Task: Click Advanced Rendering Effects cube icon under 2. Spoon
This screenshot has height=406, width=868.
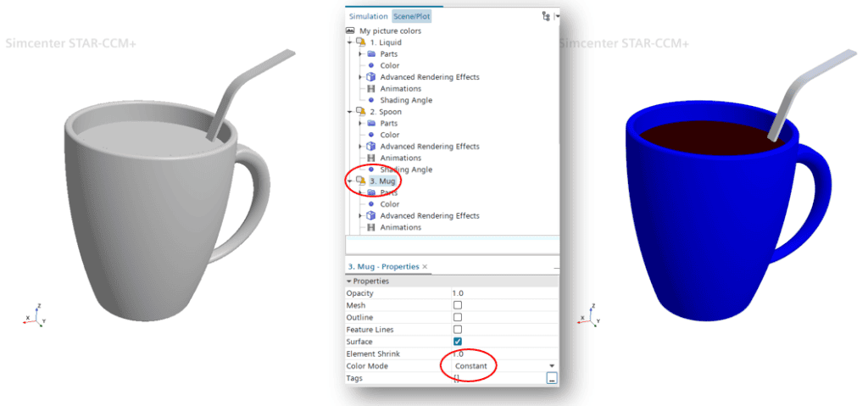Action: point(371,147)
